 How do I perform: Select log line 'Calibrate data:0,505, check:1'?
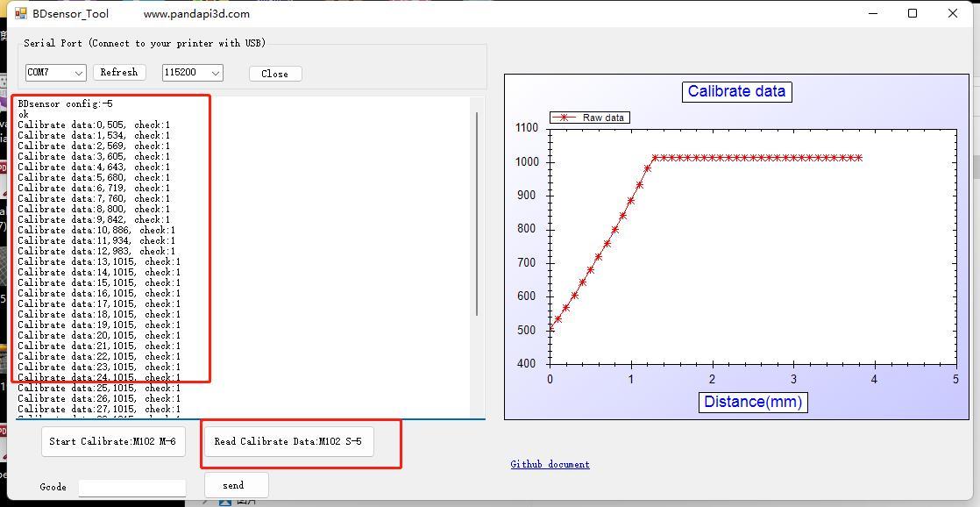[94, 125]
